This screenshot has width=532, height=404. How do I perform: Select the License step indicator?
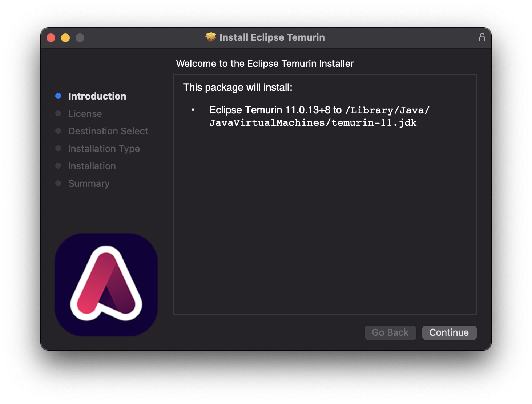coord(58,113)
